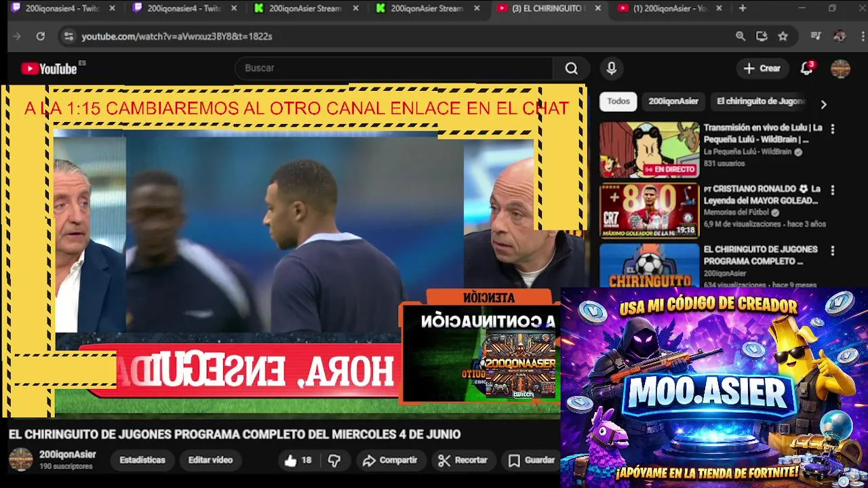Bookmark this page with the star icon
The height and width of the screenshot is (488, 868).
tap(783, 37)
